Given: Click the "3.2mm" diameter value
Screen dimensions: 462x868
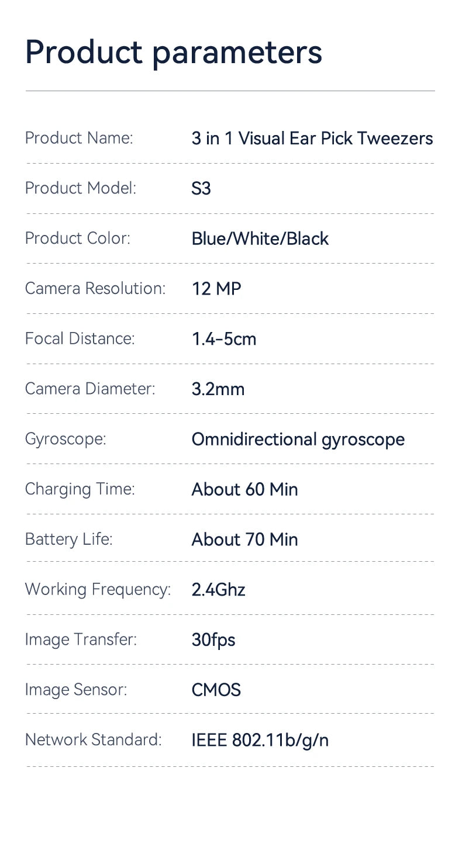Looking at the screenshot, I should point(218,389).
